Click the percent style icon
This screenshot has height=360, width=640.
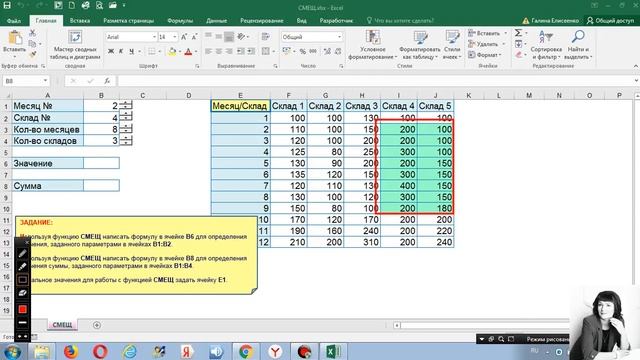302,51
